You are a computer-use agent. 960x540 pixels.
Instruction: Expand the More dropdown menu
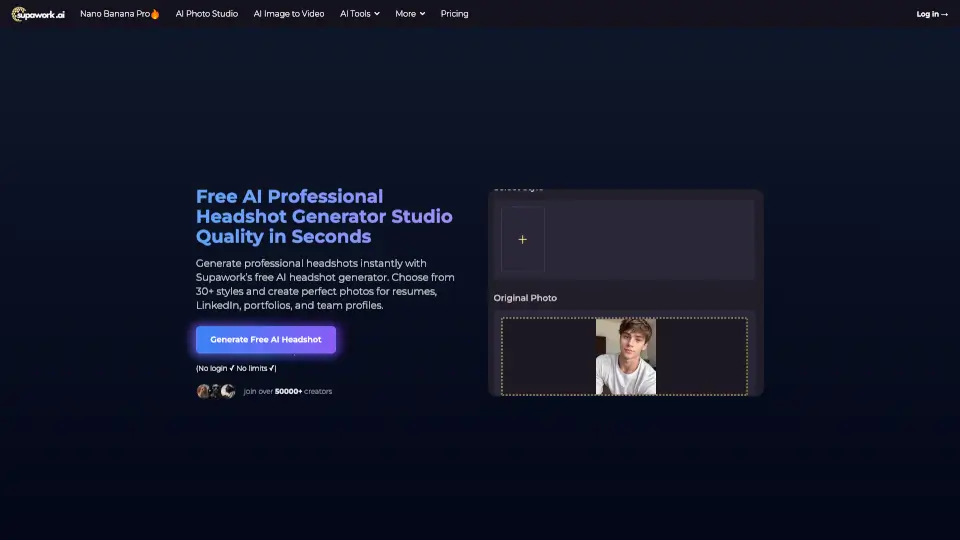pyautogui.click(x=410, y=13)
